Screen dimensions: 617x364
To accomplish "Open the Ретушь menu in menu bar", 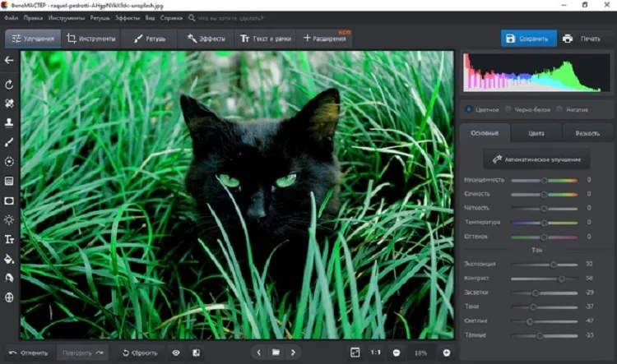I will click(100, 18).
